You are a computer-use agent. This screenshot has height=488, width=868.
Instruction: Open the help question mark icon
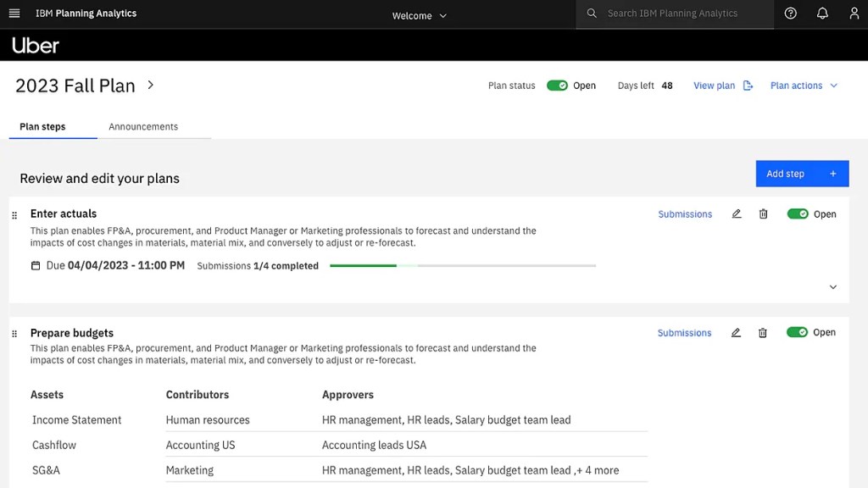790,14
